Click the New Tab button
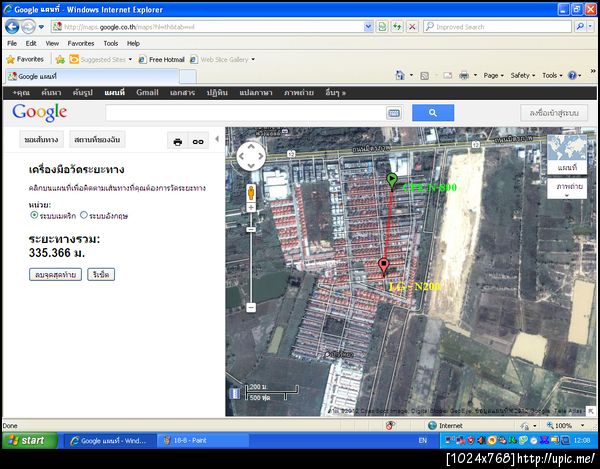The width and height of the screenshot is (600, 469). tap(188, 77)
